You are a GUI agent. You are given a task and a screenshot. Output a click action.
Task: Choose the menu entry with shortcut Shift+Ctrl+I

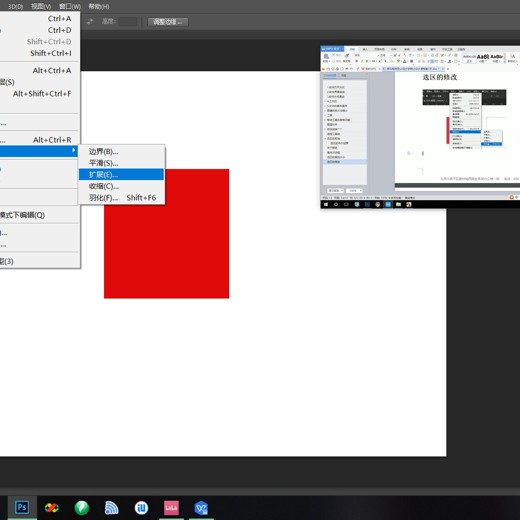39,53
